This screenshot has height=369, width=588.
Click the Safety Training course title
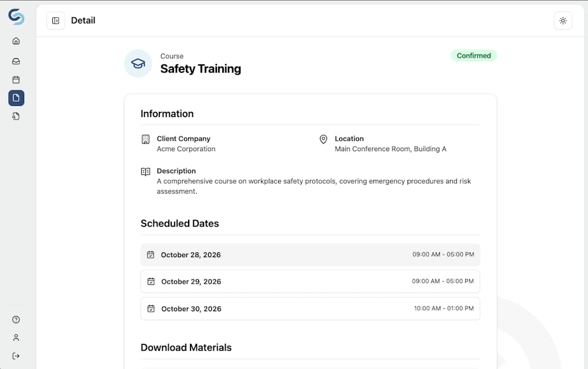coord(201,69)
